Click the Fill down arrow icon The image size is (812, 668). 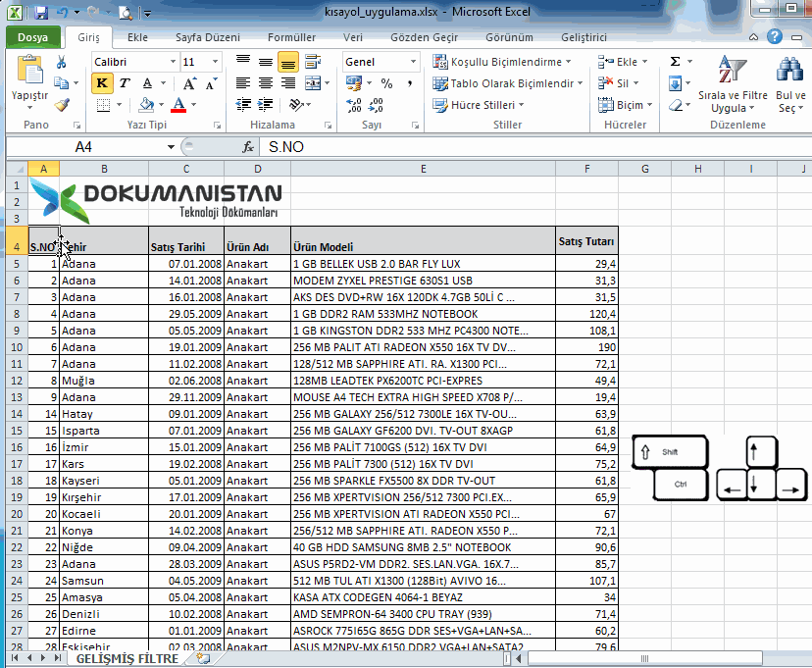click(676, 83)
